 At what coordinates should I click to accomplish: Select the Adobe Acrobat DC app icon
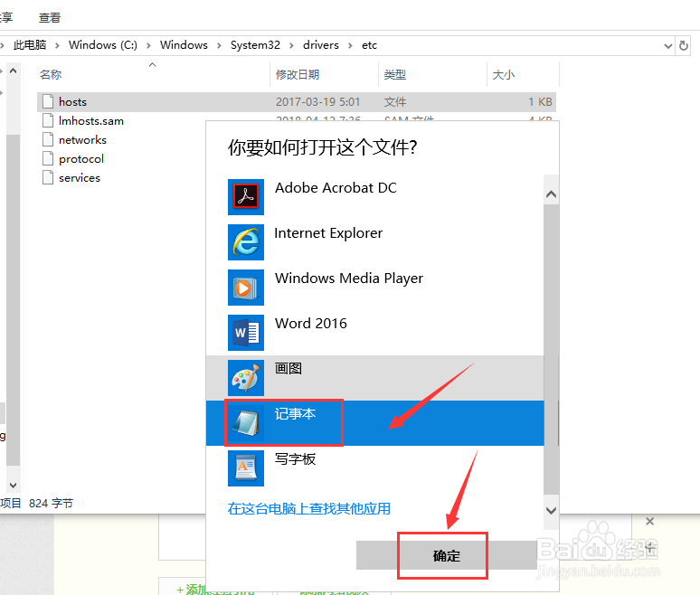245,197
